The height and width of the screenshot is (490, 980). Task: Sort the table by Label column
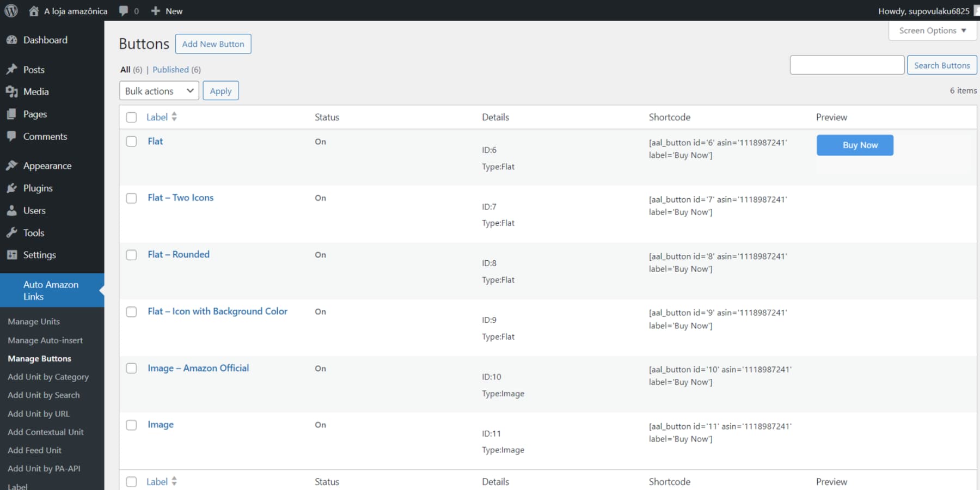click(x=157, y=117)
